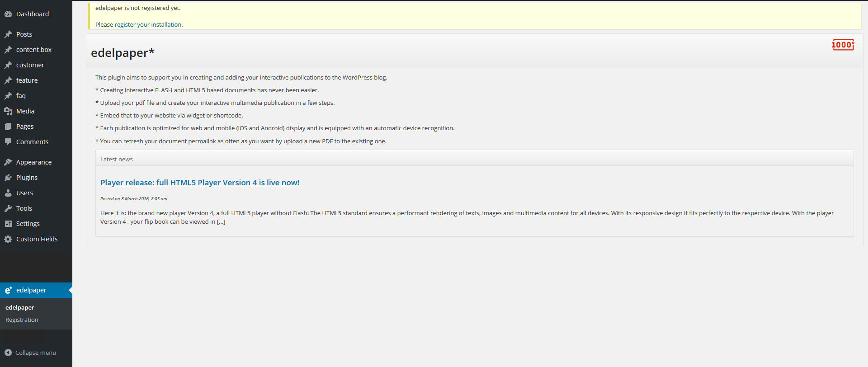
Task: Click the customer pin icon
Action: pos(8,65)
